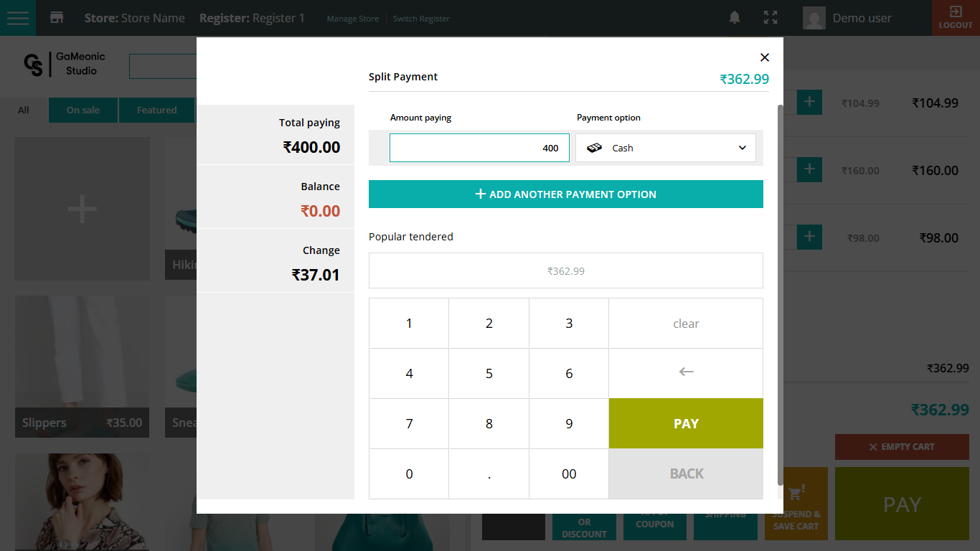Click the Logout icon button
Image resolution: width=980 pixels, height=551 pixels.
[x=956, y=18]
